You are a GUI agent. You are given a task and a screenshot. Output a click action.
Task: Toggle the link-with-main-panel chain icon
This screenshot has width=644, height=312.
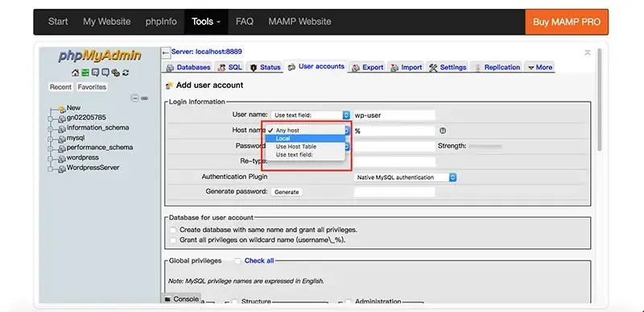tap(145, 98)
